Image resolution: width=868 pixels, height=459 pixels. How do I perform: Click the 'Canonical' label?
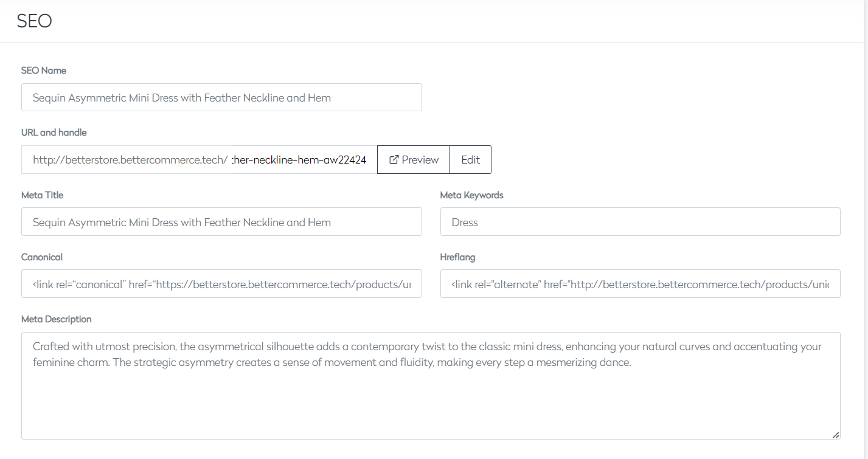[42, 257]
